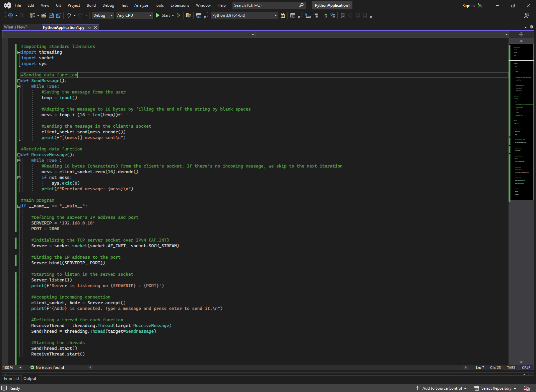Navigate backward with the blue arrow
The image size is (536, 392).
pyautogui.click(x=11, y=15)
